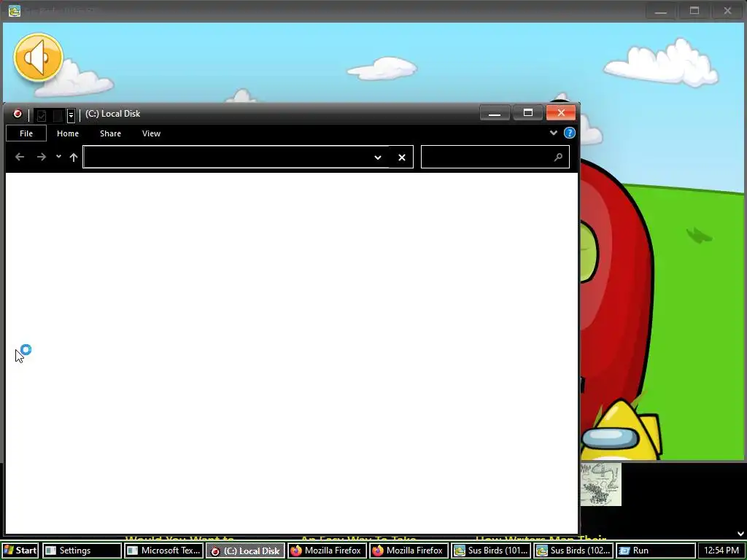The width and height of the screenshot is (747, 560).
Task: Switch to Microsoft Tex... taskbar button
Action: pyautogui.click(x=164, y=551)
